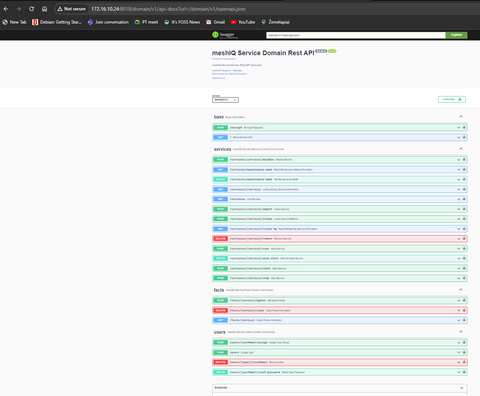Click lock icon on Clear Facts Information row

[x=464, y=310]
